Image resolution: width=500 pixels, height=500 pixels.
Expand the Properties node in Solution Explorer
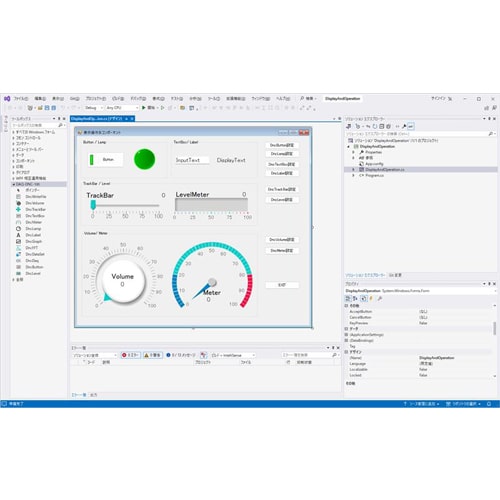[354, 152]
